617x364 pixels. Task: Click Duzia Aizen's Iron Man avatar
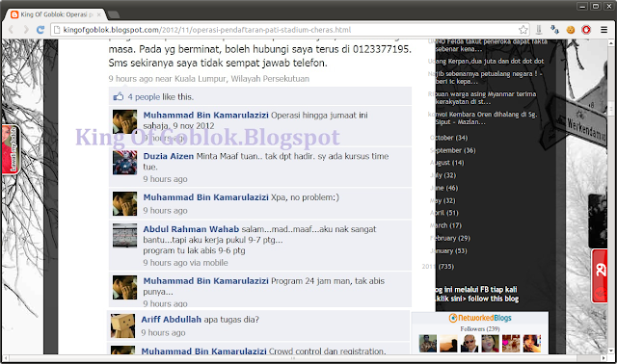(124, 163)
